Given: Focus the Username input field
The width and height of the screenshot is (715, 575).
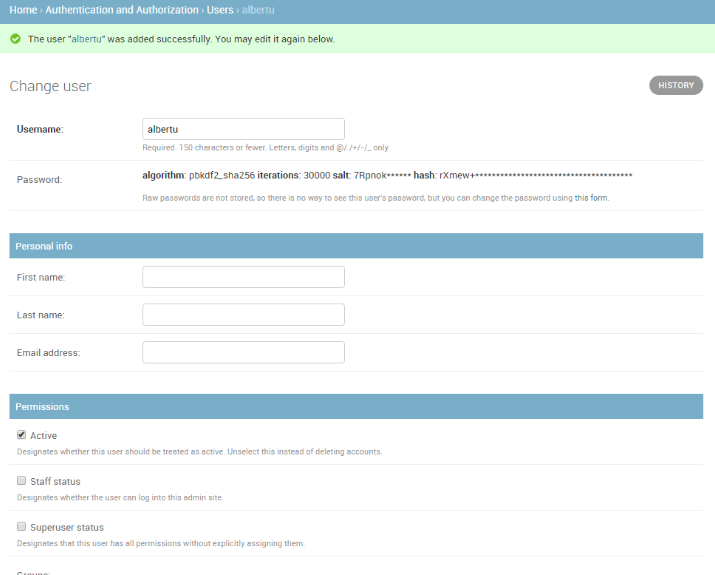Looking at the screenshot, I should (x=243, y=129).
